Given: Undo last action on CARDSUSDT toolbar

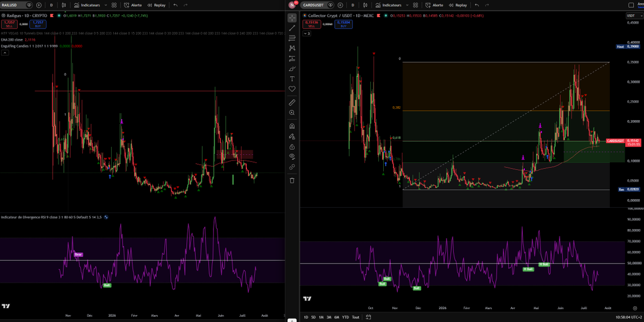Looking at the screenshot, I should pyautogui.click(x=477, y=5).
